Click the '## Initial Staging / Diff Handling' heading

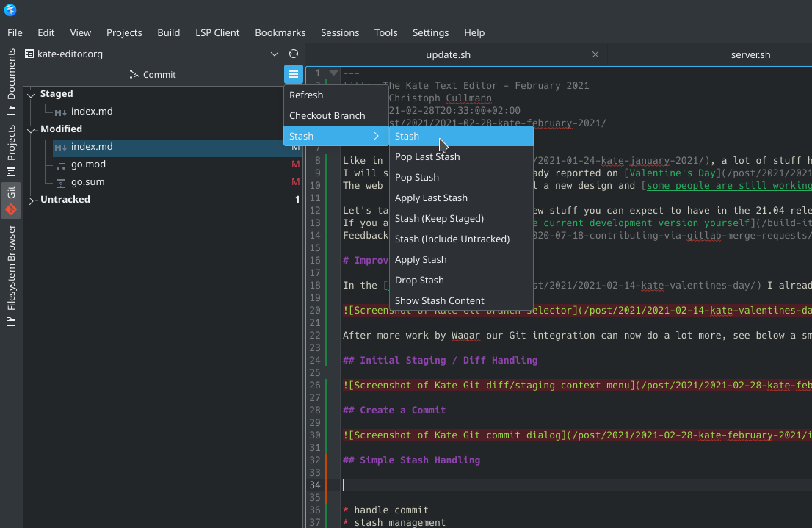(x=441, y=360)
